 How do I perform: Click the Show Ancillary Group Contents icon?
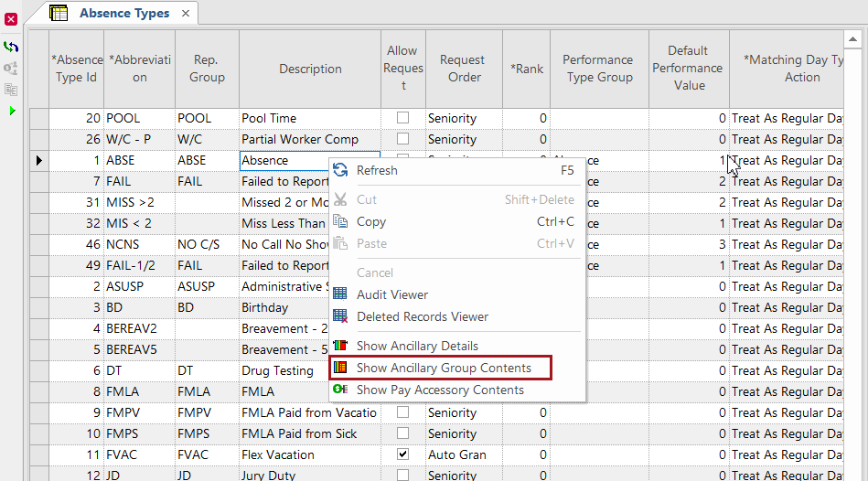(x=340, y=368)
